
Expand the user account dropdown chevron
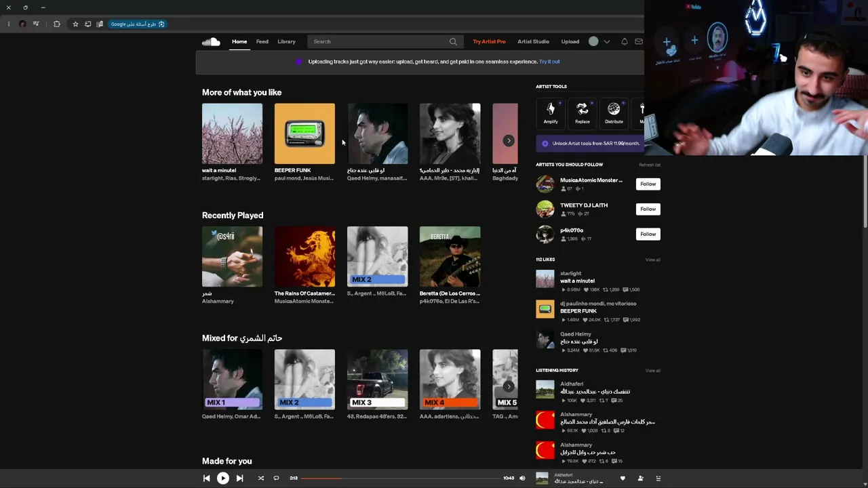[607, 42]
